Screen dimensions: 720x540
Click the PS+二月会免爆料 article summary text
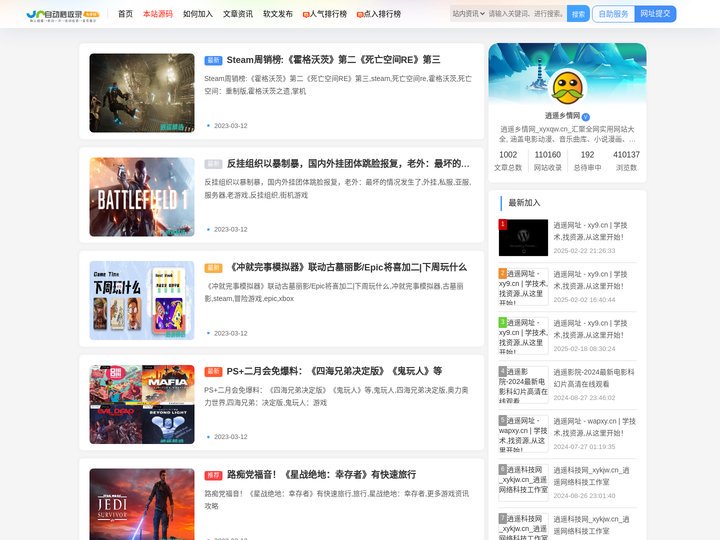point(336,396)
